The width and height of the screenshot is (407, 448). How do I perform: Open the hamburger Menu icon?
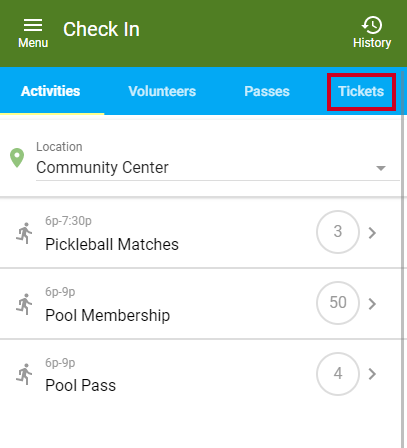click(x=33, y=25)
